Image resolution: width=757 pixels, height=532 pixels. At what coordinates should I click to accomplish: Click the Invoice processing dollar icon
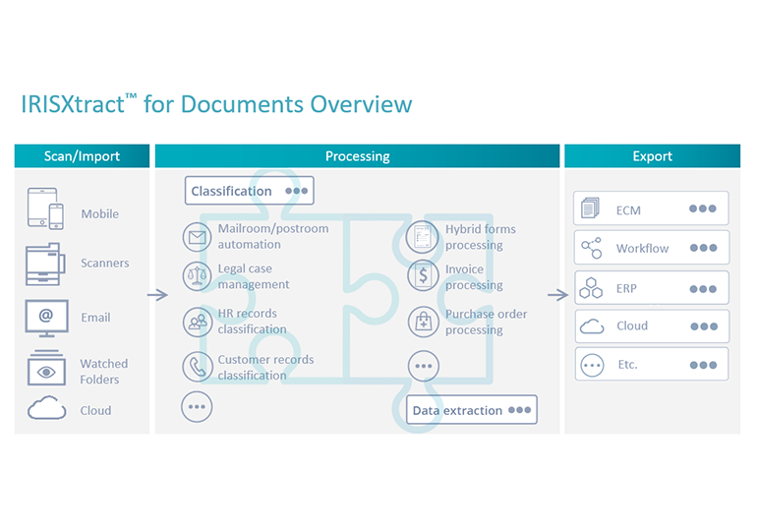pyautogui.click(x=423, y=276)
